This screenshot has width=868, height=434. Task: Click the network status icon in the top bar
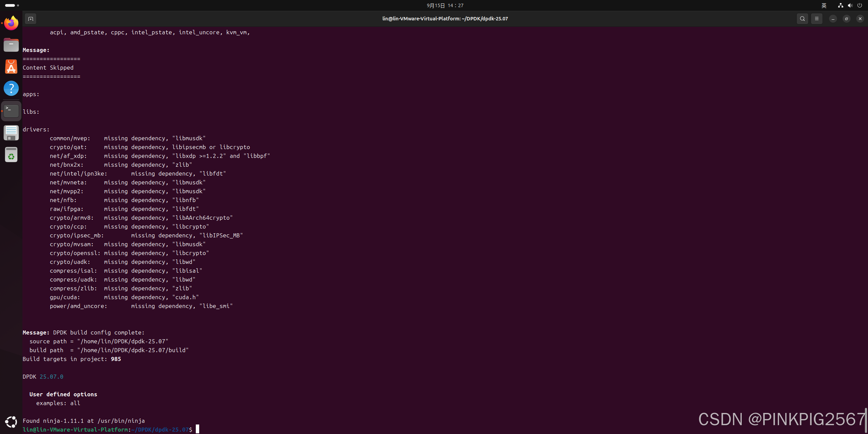pyautogui.click(x=840, y=5)
